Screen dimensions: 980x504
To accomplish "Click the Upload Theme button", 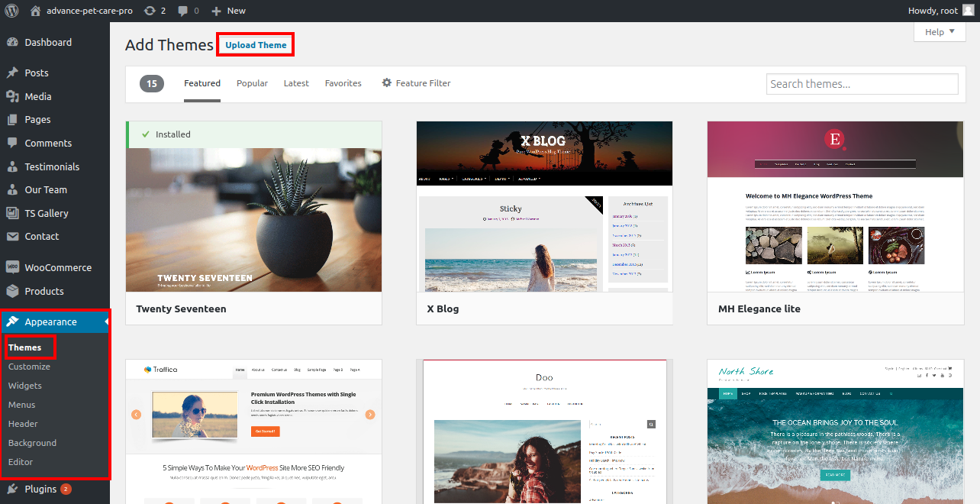I will tap(256, 45).
